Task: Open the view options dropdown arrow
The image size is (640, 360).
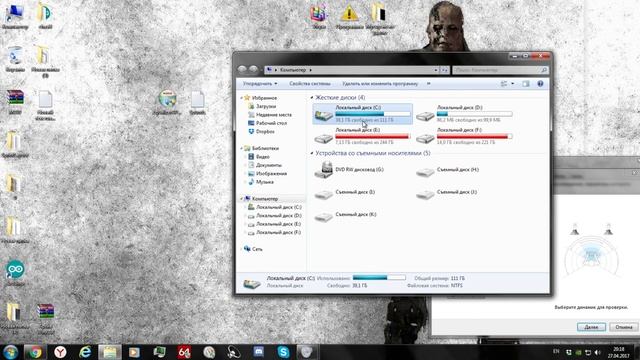Action: tap(513, 84)
